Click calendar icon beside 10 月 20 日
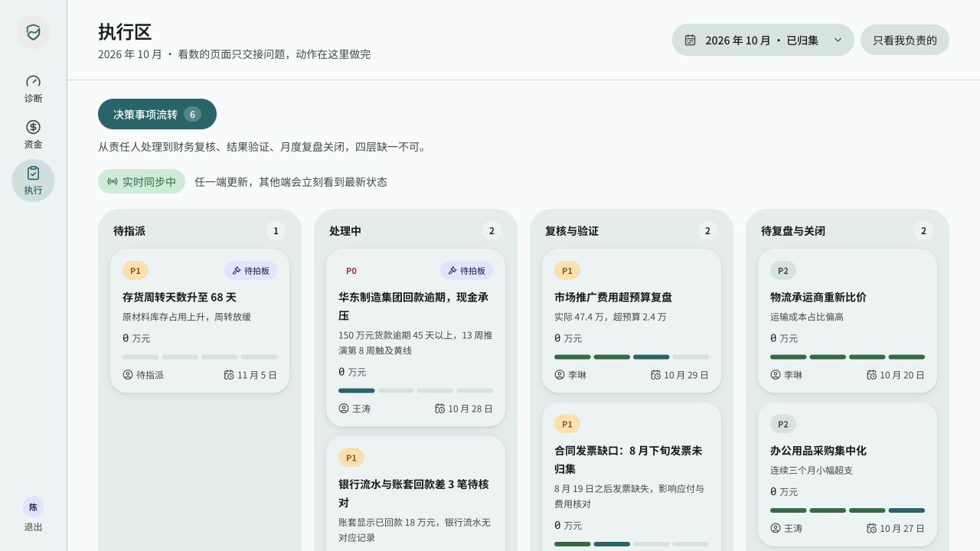Screen dimensions: 980x551 [871, 375]
